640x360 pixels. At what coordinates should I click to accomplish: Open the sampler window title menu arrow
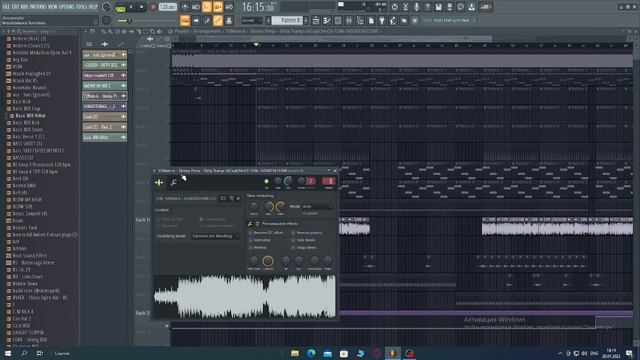tap(154, 171)
